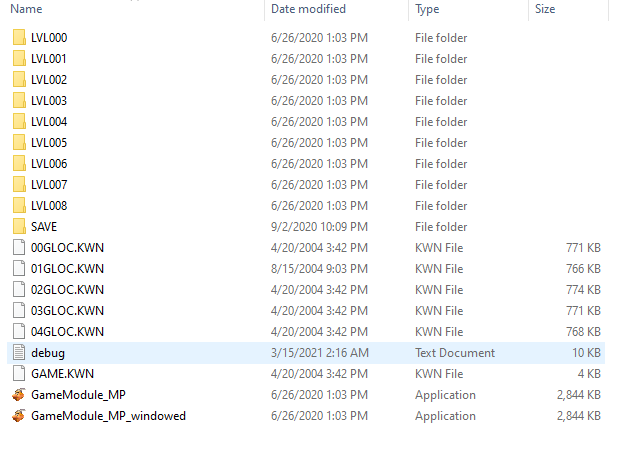
Task: Select the 02GLOC.KWN file name
Action: pos(68,290)
